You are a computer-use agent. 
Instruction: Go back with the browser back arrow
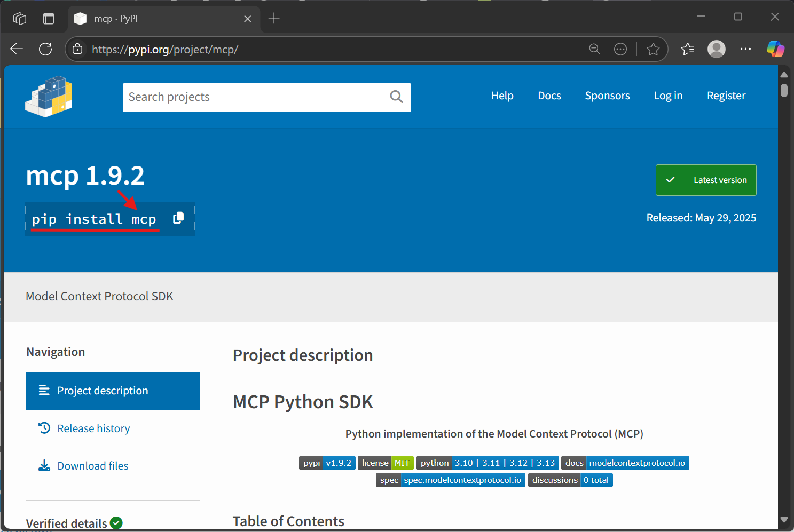point(17,49)
